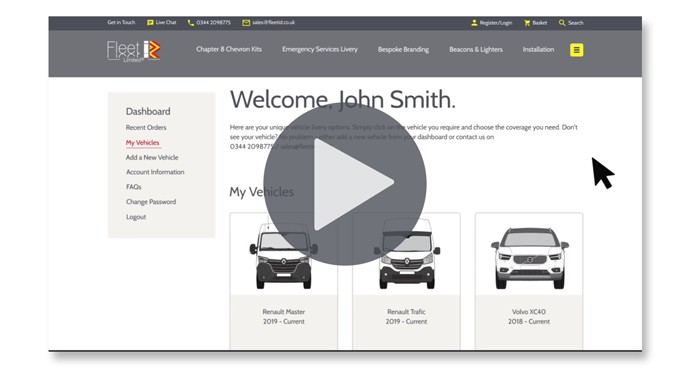Click the phone number 0344 2098775 in header
This screenshot has height=368, width=690.
click(213, 22)
